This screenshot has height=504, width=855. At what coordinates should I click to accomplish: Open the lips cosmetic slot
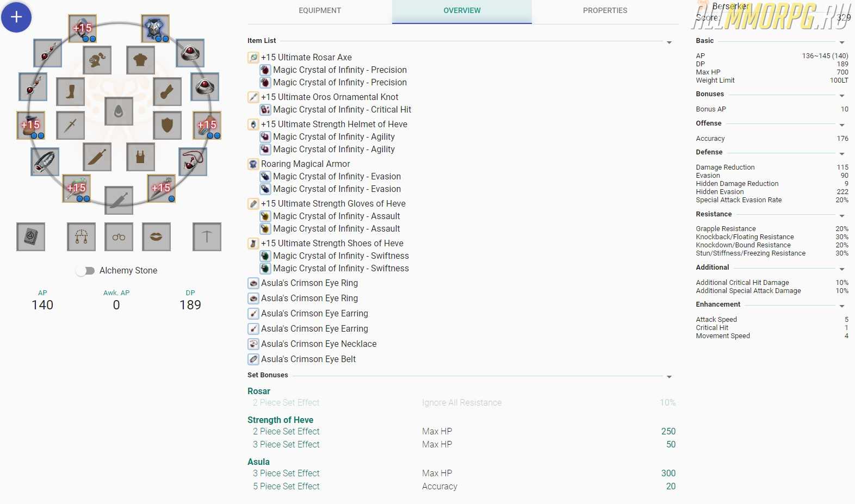click(156, 237)
